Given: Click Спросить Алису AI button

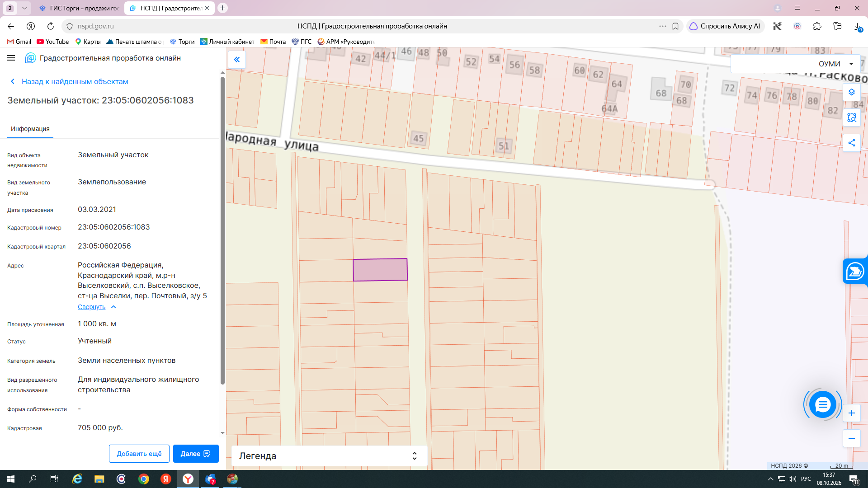Looking at the screenshot, I should click(725, 26).
